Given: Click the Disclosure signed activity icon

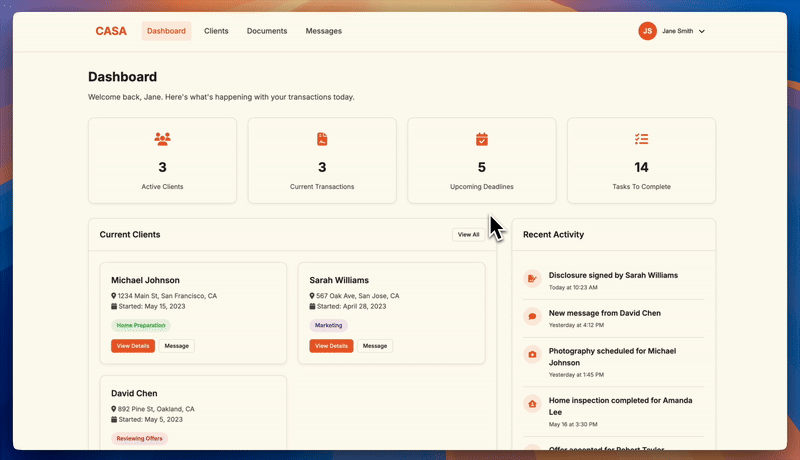Looking at the screenshot, I should [x=532, y=278].
